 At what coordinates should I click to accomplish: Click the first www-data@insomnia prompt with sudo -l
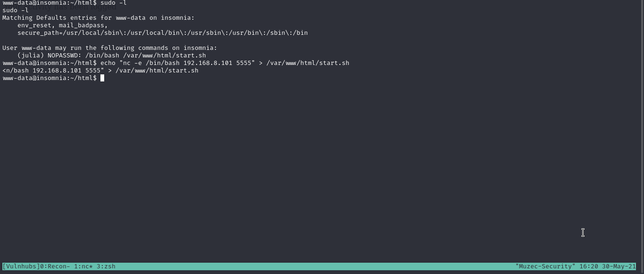tap(65, 3)
